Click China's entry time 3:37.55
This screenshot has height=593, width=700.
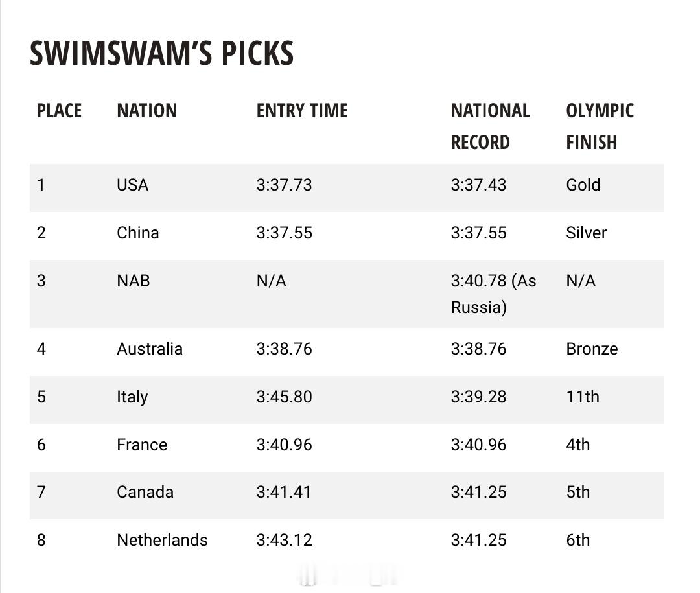[x=285, y=233]
